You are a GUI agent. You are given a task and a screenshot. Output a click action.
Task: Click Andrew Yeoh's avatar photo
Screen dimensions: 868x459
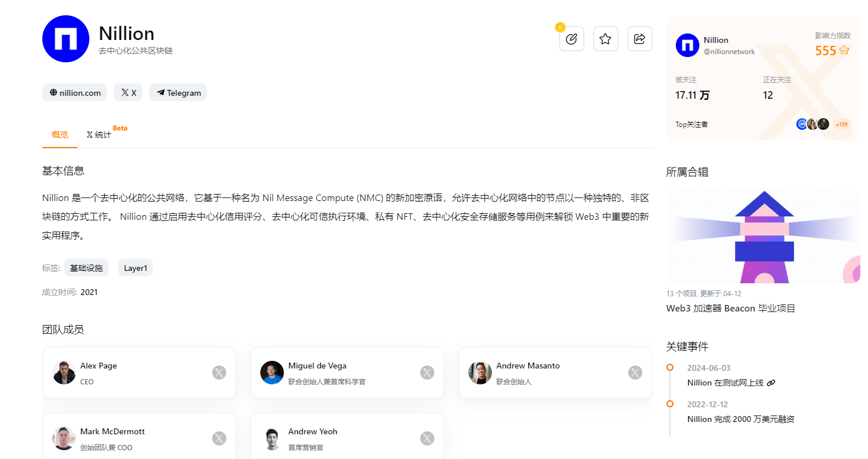tap(272, 438)
